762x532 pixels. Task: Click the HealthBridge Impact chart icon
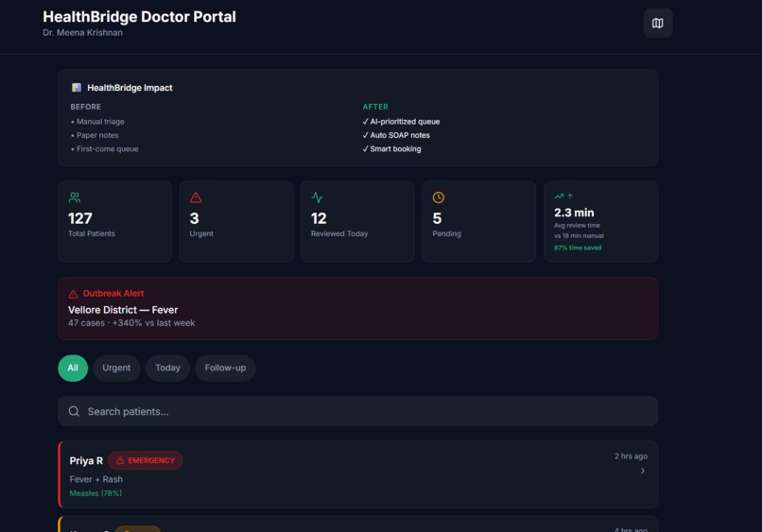tap(77, 88)
